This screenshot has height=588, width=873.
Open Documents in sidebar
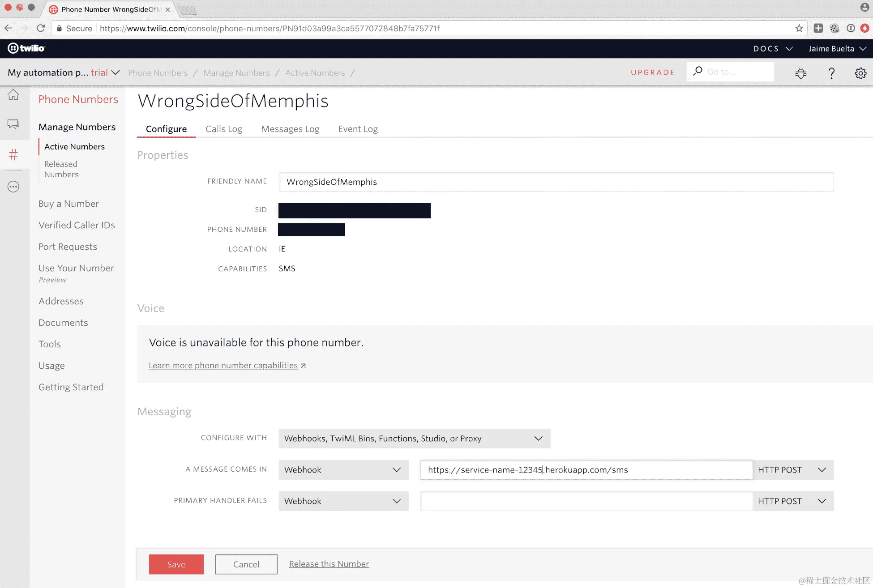[63, 323]
